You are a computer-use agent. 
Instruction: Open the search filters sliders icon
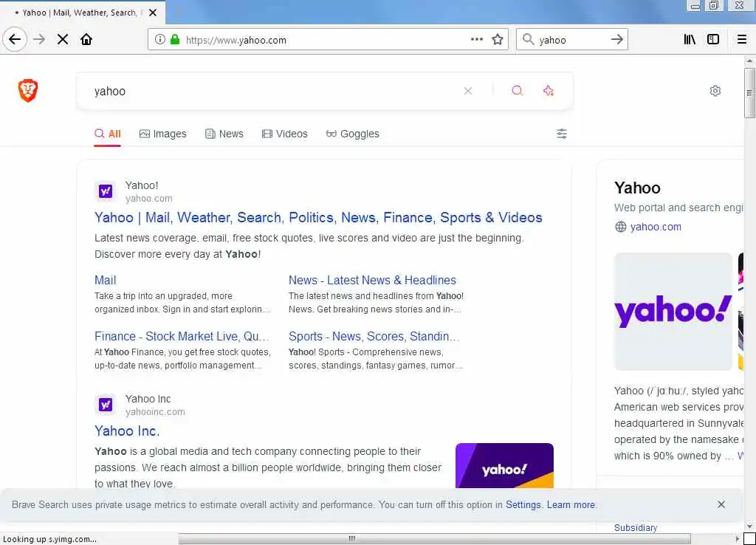pyautogui.click(x=562, y=134)
